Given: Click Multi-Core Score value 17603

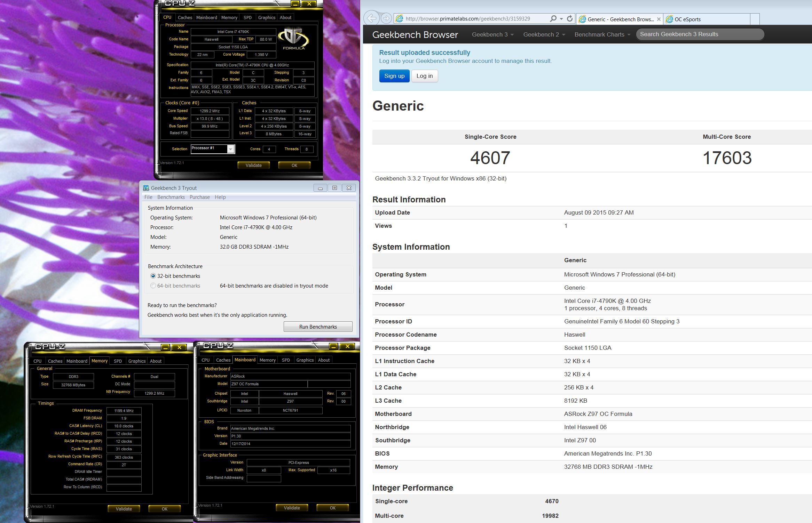Looking at the screenshot, I should 727,158.
